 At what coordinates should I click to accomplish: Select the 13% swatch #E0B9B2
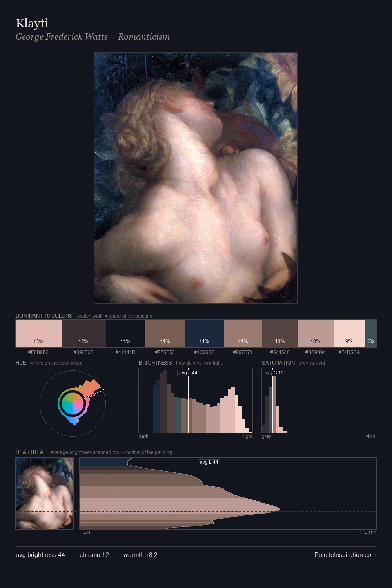tap(38, 334)
